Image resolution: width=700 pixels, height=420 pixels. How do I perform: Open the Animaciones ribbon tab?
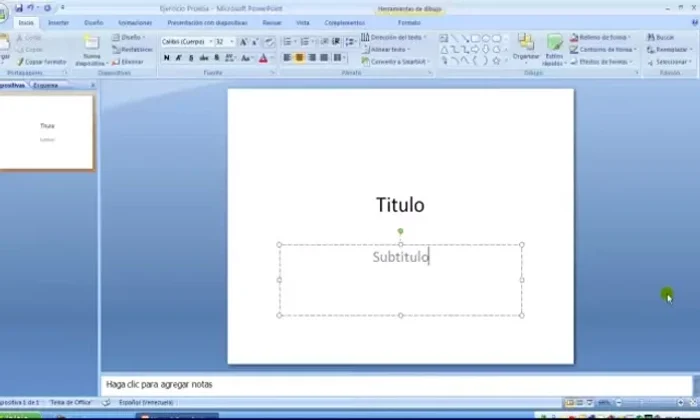click(x=135, y=21)
